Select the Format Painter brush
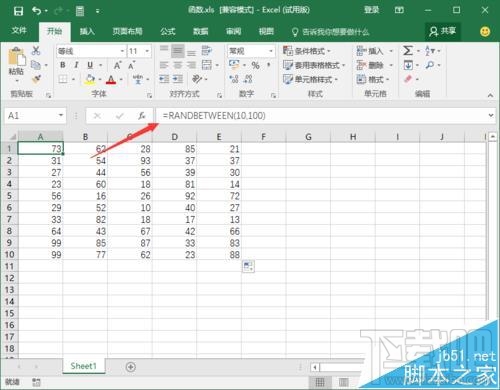The width and height of the screenshot is (500, 390). point(36,79)
